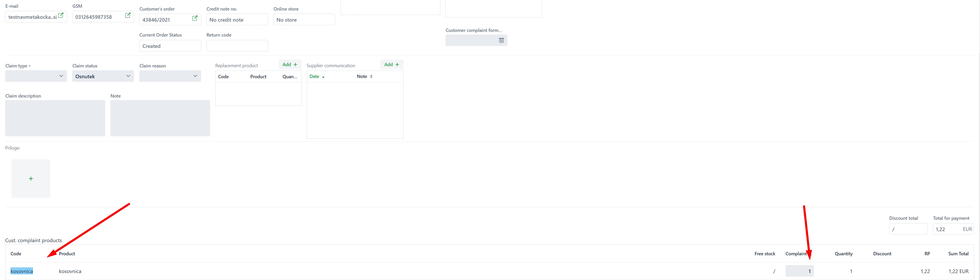
Task: Add attachment with plus tile
Action: pos(31,179)
